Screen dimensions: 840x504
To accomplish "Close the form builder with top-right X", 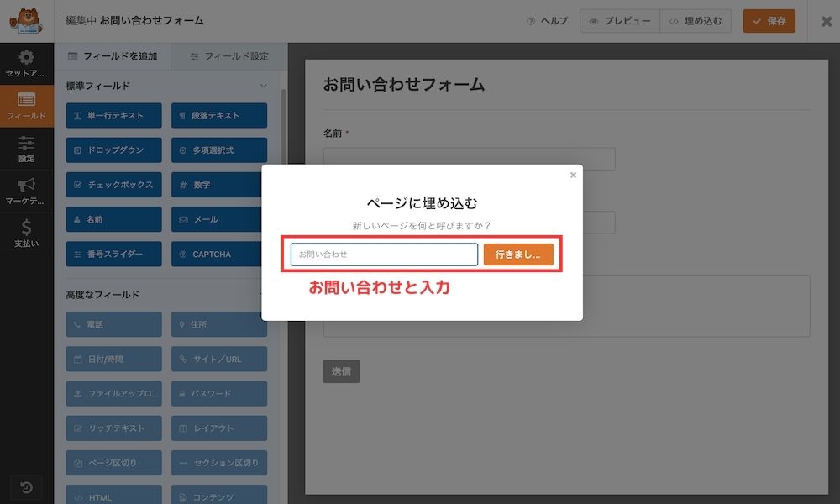I will click(x=826, y=22).
